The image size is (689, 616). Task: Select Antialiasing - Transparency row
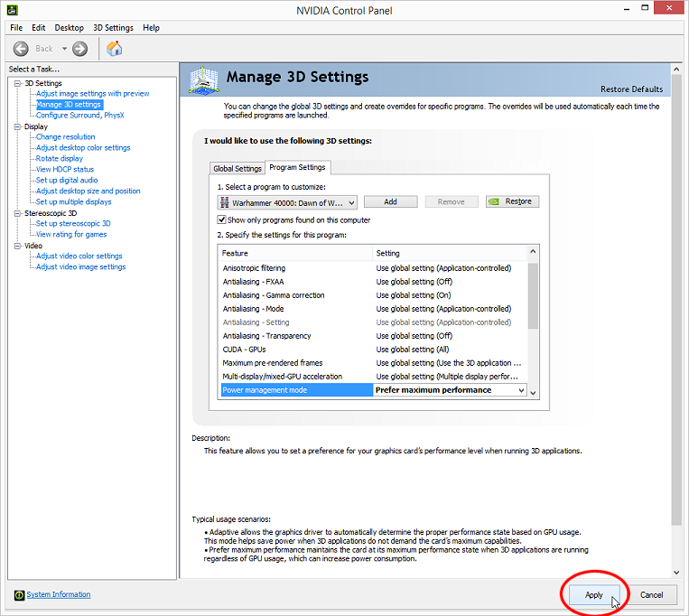[x=374, y=336]
